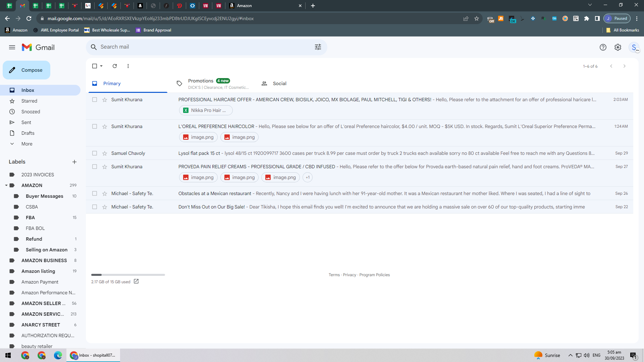Select the L'OREAL PREFERENCE HAIRCOLOR email checkbox

(95, 126)
